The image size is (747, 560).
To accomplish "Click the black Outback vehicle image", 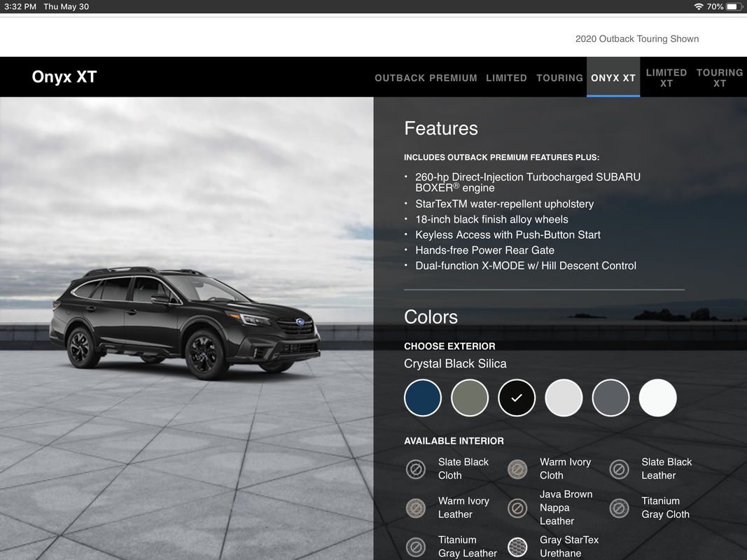I will click(x=185, y=323).
